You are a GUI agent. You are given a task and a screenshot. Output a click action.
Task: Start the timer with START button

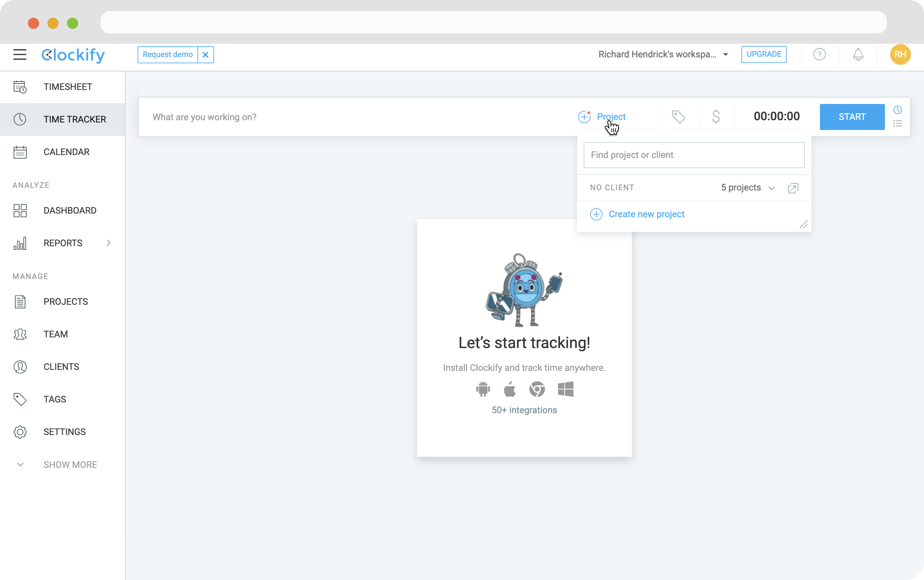click(852, 117)
